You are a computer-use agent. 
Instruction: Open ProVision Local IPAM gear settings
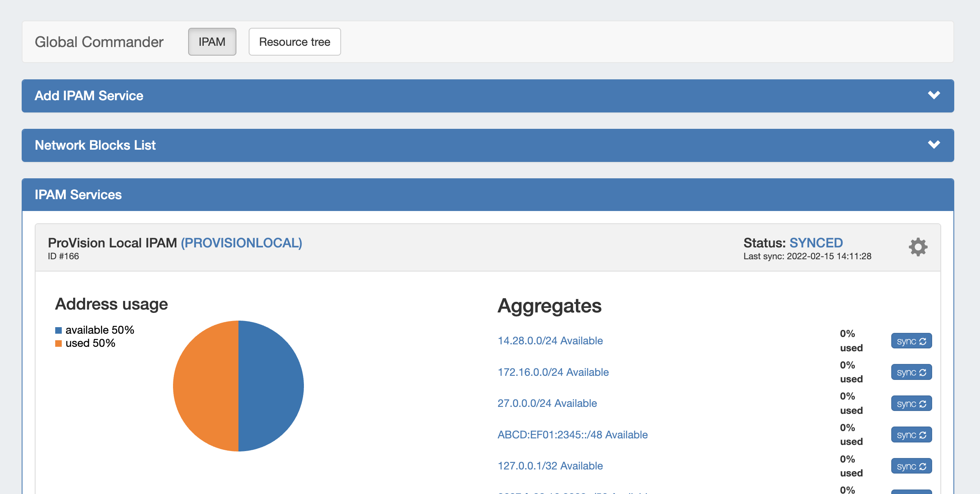tap(918, 247)
